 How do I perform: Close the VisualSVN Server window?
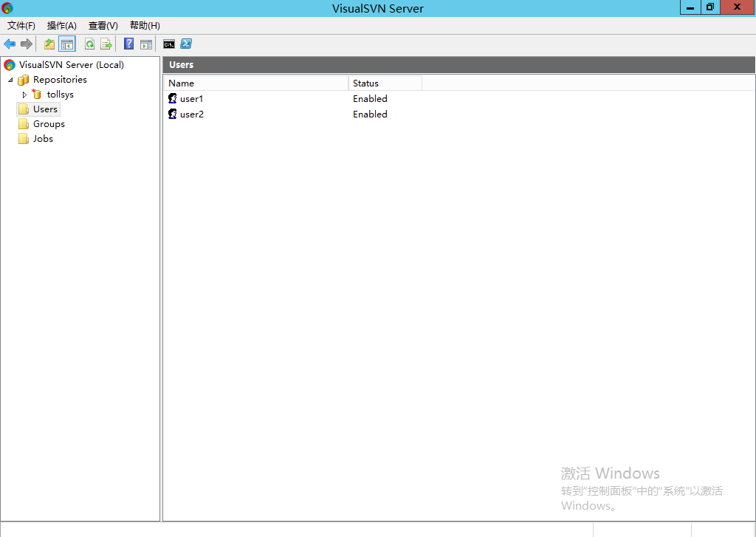pos(738,7)
